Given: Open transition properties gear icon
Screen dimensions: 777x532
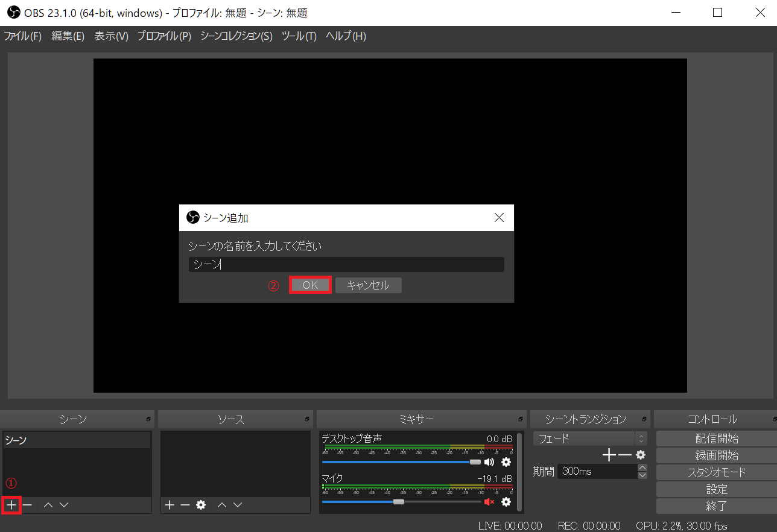Looking at the screenshot, I should coord(641,455).
